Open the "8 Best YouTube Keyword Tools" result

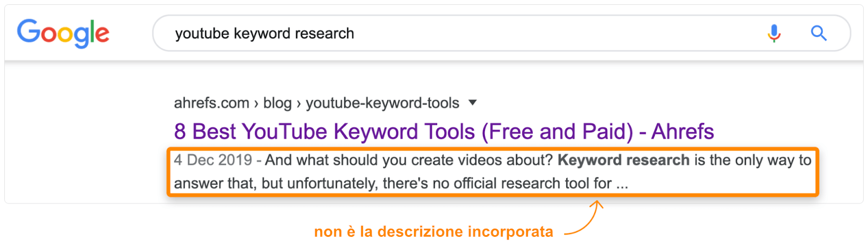(x=443, y=132)
